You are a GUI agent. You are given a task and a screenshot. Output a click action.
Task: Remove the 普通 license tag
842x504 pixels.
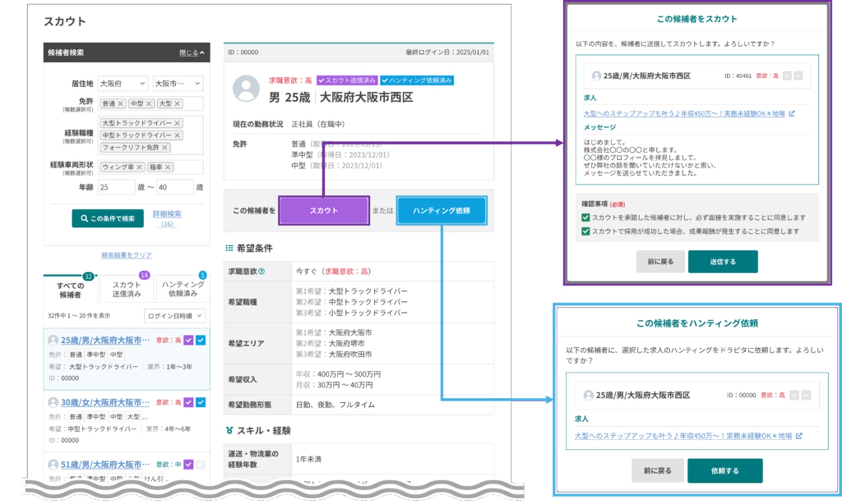[x=120, y=104]
